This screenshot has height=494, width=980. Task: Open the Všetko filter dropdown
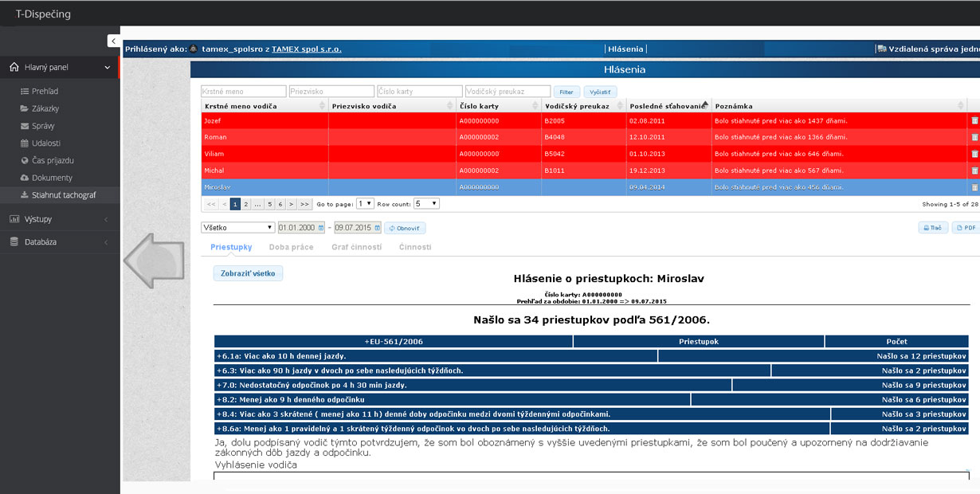point(237,228)
